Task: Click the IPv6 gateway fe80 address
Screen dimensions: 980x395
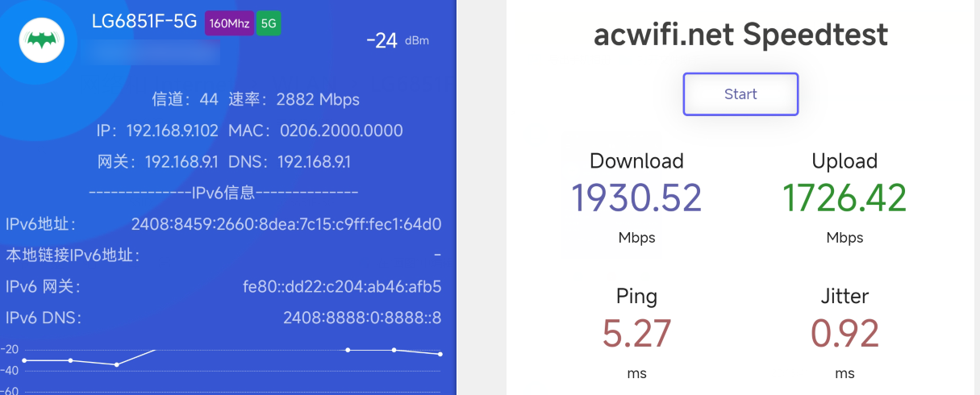Action: click(x=342, y=287)
